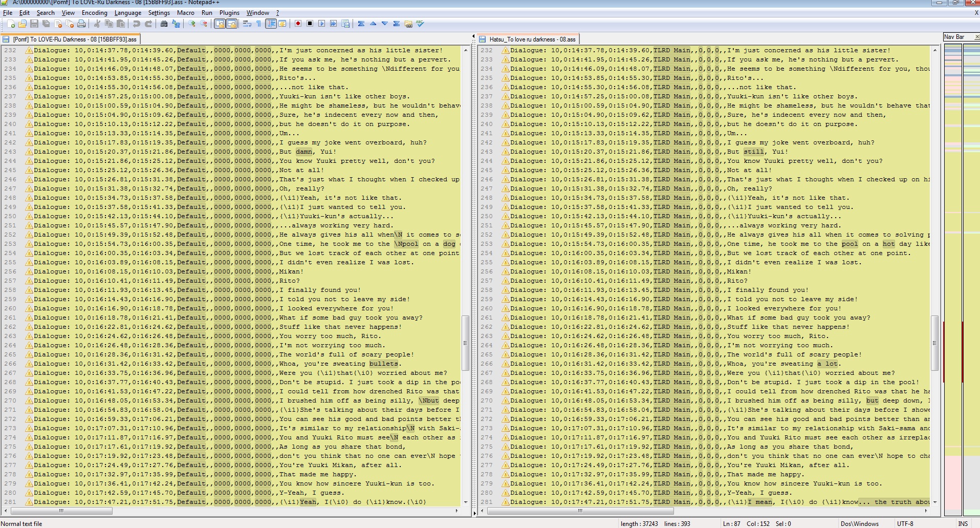Toggle indent guide toolbar button
The width and height of the screenshot is (980, 528).
coord(271,24)
